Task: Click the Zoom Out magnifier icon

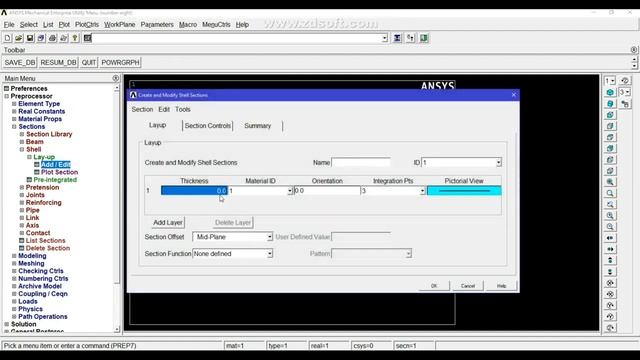Action: click(610, 227)
